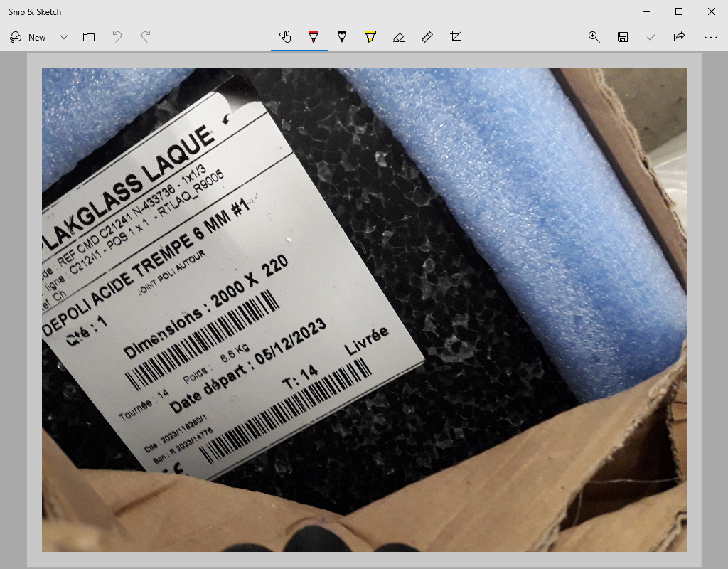Share the snip using Share icon
Image resolution: width=728 pixels, height=569 pixels.
coord(679,37)
